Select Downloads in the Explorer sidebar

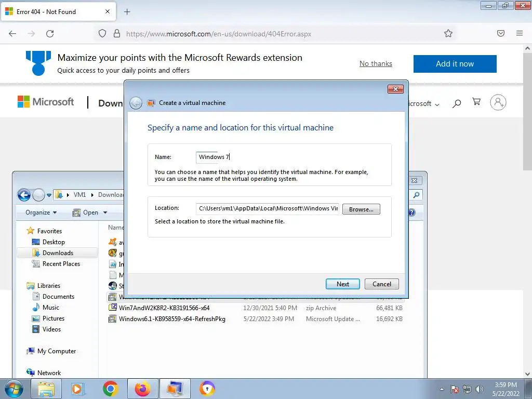click(58, 253)
